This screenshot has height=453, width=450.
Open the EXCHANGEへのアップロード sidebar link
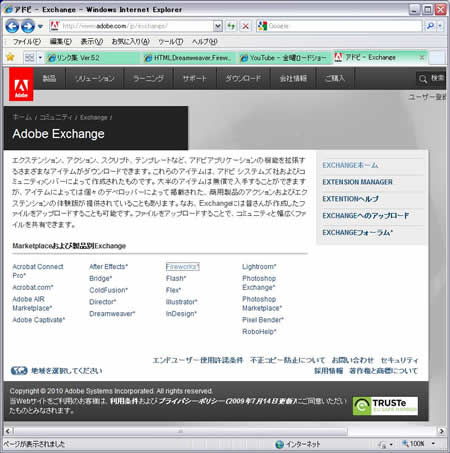[x=366, y=216]
